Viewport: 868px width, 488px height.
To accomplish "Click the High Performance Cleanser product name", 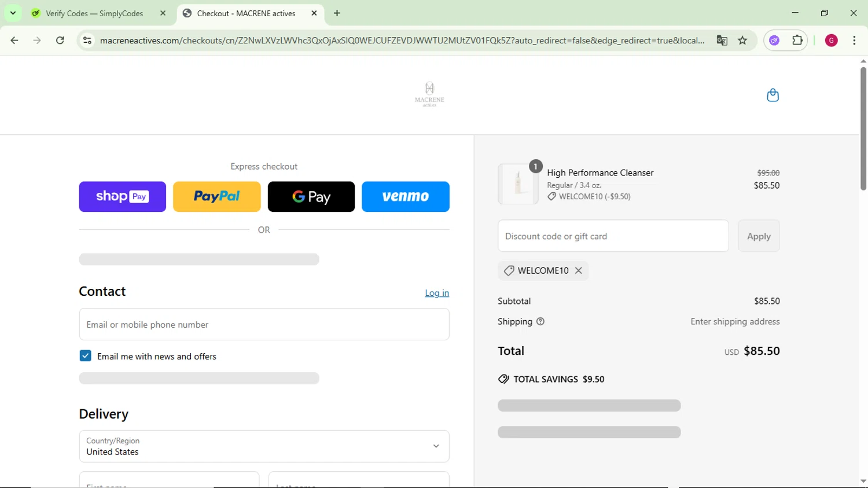I will tap(600, 173).
